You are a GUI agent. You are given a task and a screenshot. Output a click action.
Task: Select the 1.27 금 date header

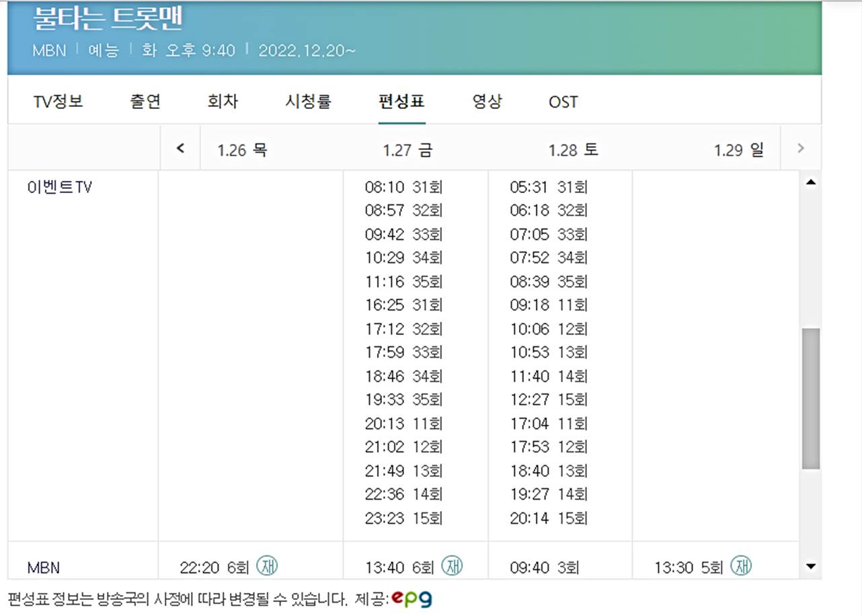[407, 149]
